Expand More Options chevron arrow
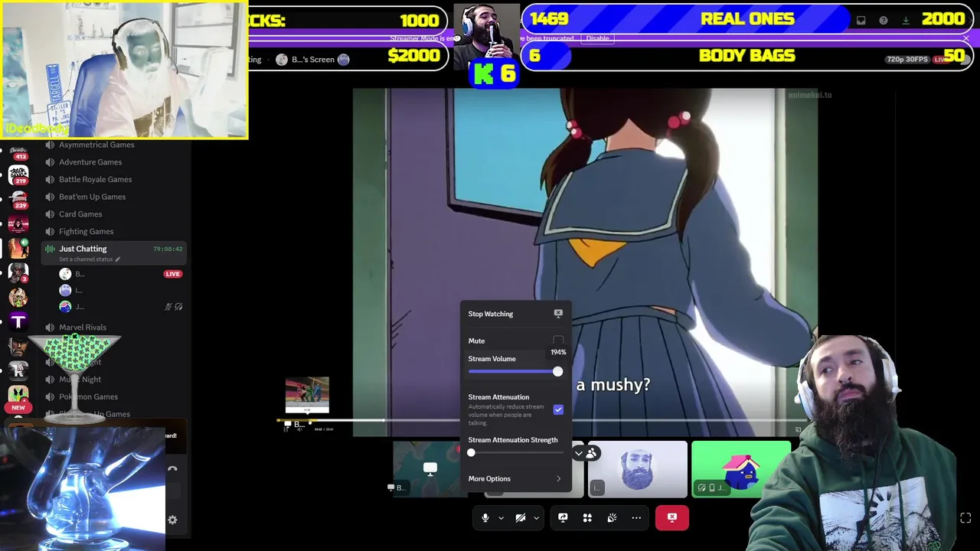Image resolution: width=980 pixels, height=551 pixels. pos(558,479)
